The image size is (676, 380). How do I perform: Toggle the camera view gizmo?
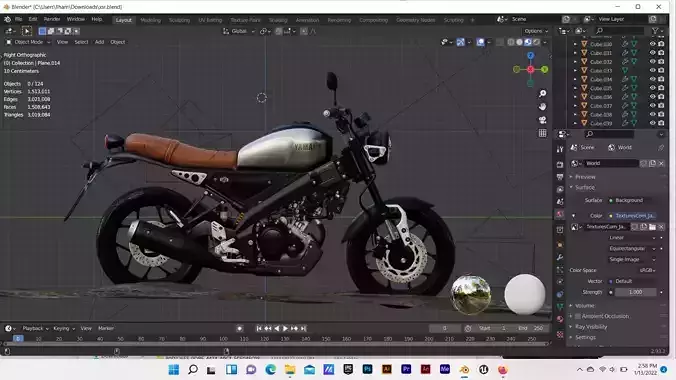tap(542, 120)
